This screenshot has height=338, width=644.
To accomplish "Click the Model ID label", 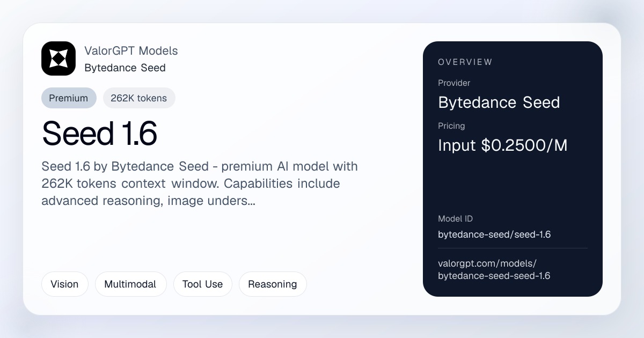I will pyautogui.click(x=455, y=219).
